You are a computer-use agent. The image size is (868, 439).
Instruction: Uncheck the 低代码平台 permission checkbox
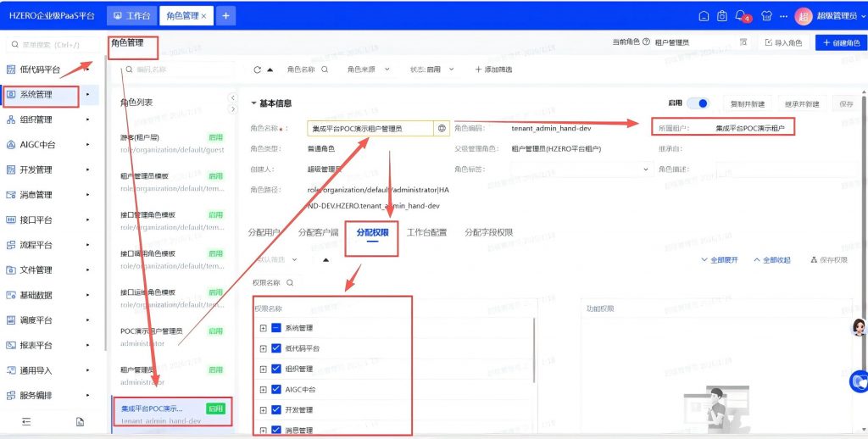click(276, 348)
